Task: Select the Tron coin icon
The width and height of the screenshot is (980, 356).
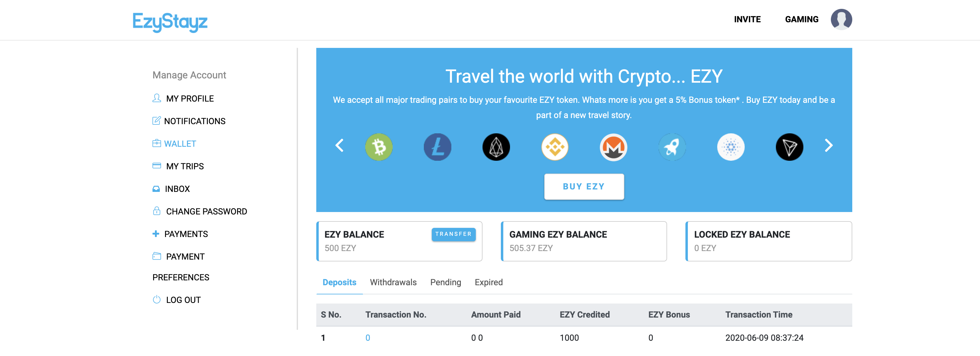Action: 789,147
